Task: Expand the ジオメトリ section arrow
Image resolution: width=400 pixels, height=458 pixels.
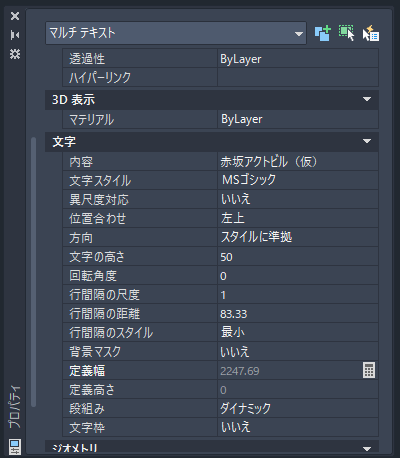Action: point(367,449)
